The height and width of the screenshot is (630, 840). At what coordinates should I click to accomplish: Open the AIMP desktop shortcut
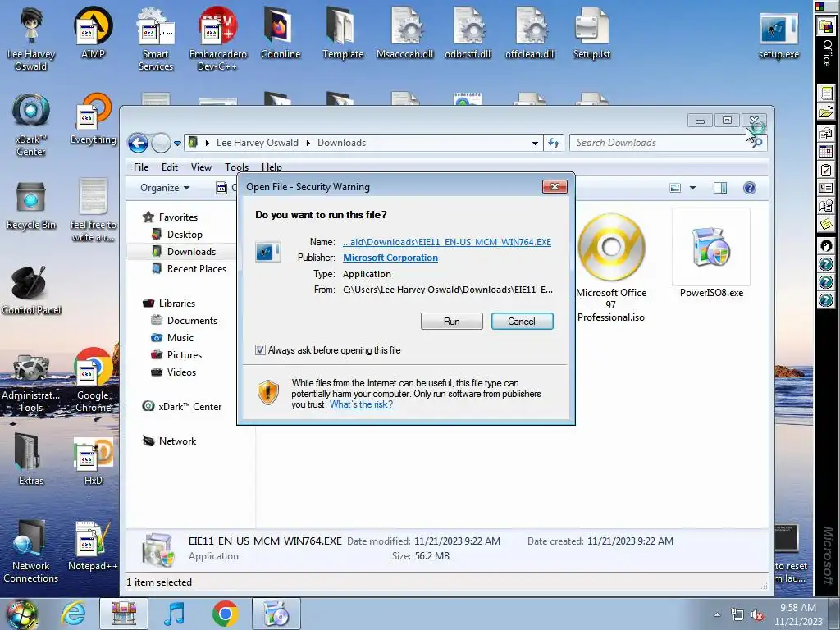coord(94,33)
